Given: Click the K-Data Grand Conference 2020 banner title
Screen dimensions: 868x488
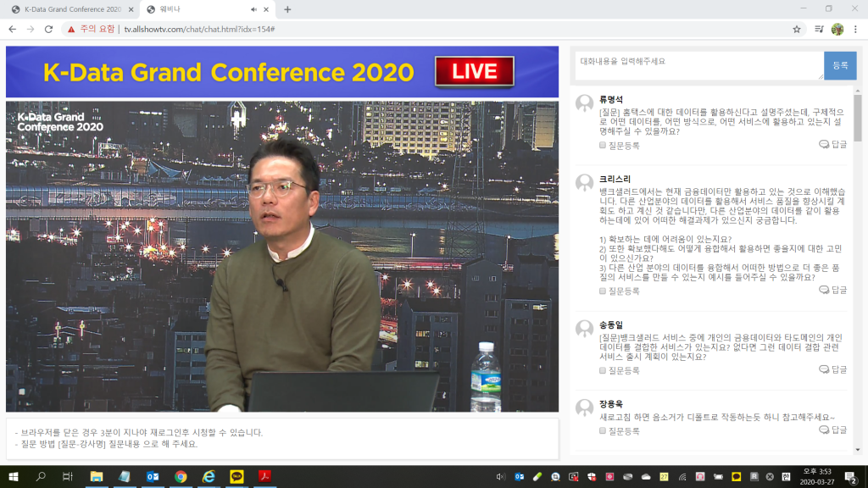Looking at the screenshot, I should [x=229, y=73].
